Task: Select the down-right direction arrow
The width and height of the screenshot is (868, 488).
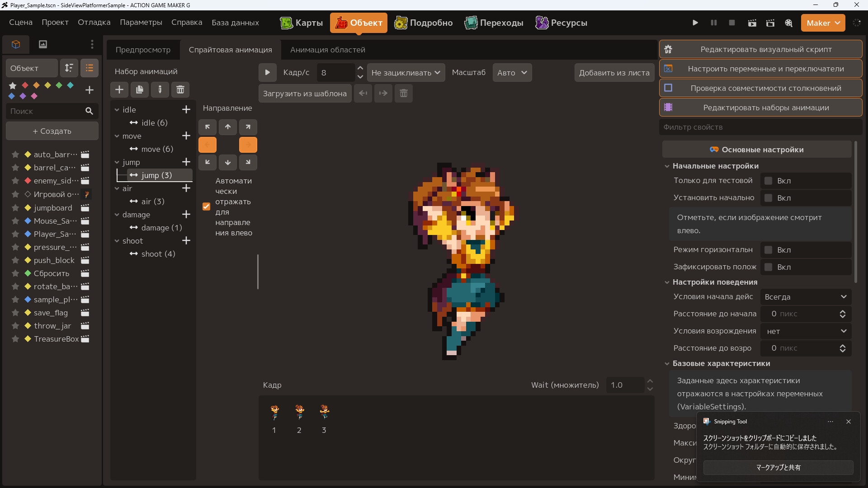Action: click(x=248, y=162)
